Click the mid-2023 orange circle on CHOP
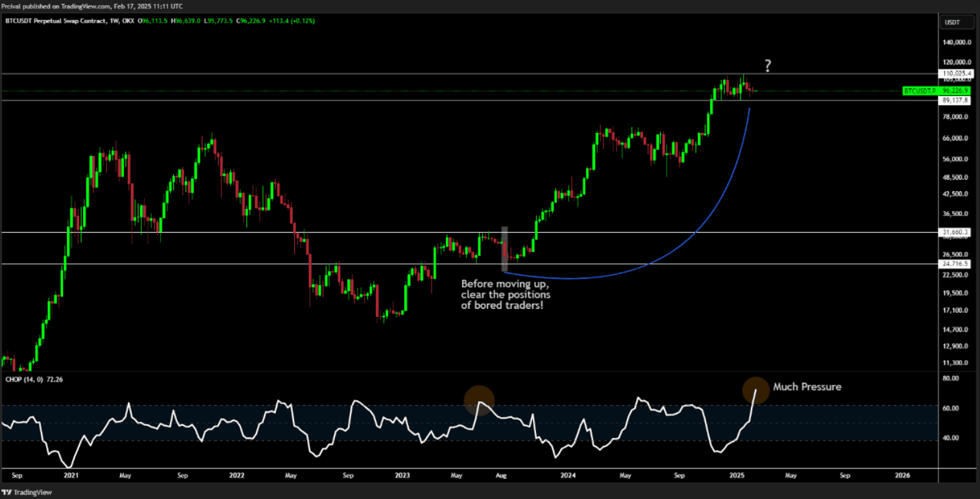980x499 pixels. 480,400
